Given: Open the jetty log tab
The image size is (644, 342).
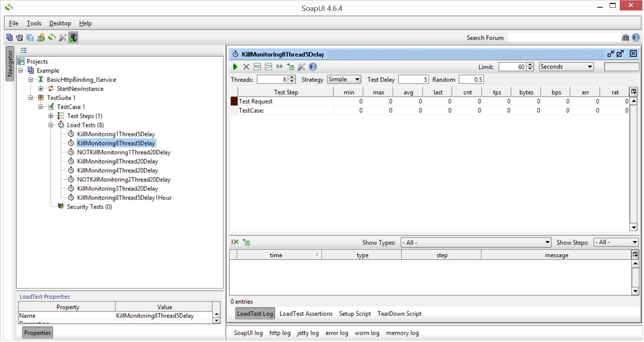Looking at the screenshot, I should pyautogui.click(x=308, y=333).
